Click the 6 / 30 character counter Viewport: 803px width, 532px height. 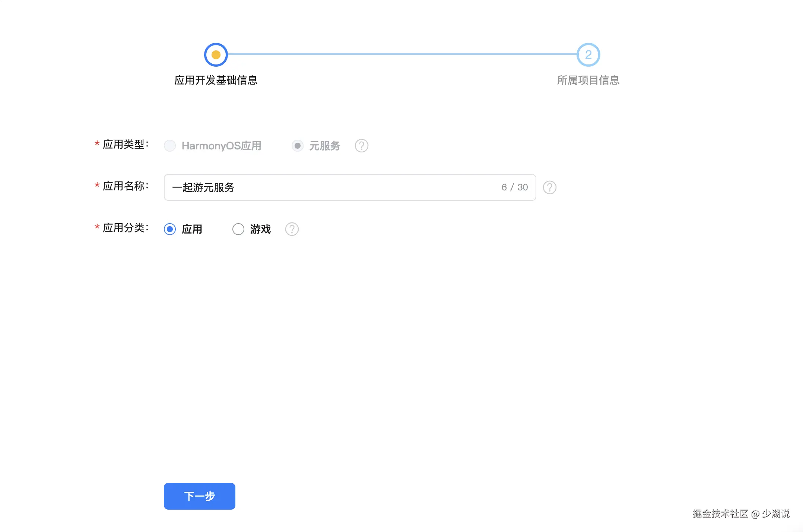pyautogui.click(x=514, y=187)
